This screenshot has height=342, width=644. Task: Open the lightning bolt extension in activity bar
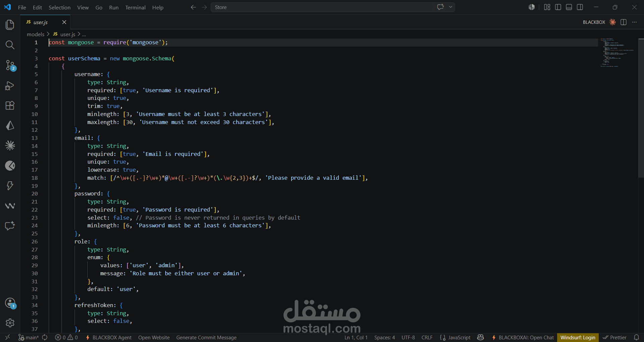click(10, 186)
